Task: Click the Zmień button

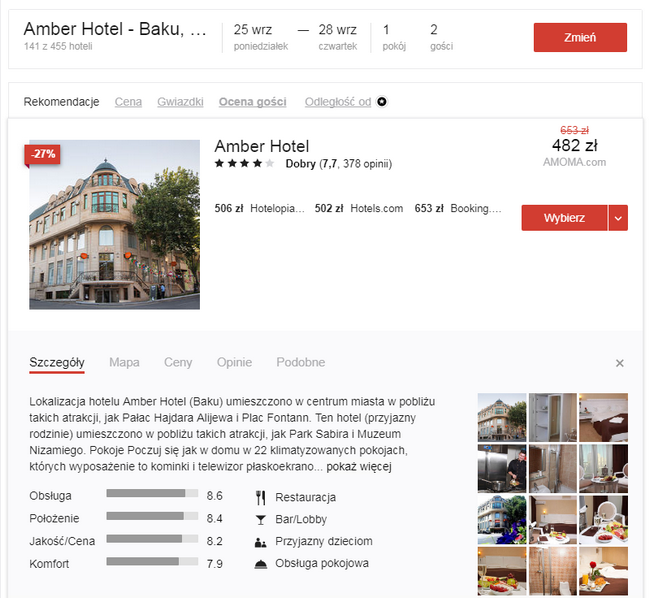Action: click(580, 37)
